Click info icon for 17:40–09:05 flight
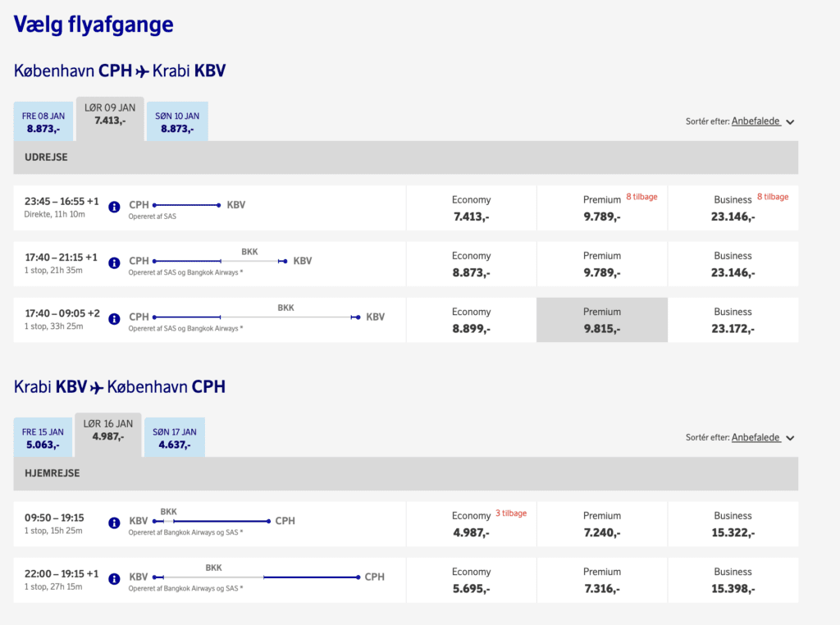 click(x=114, y=318)
